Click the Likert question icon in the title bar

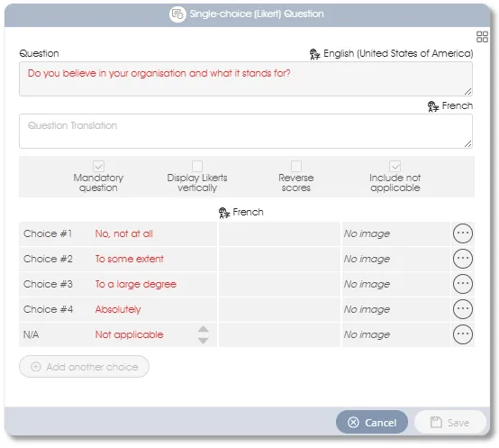coord(177,14)
